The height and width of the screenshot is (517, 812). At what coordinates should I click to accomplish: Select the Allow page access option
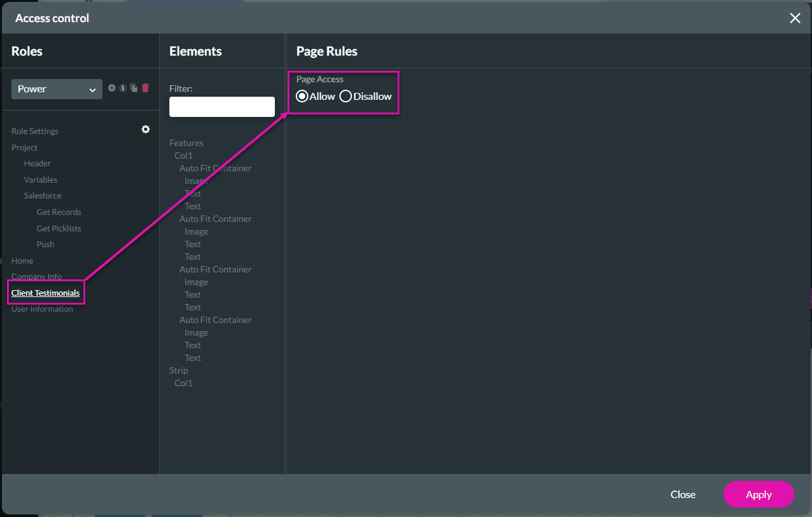click(302, 96)
